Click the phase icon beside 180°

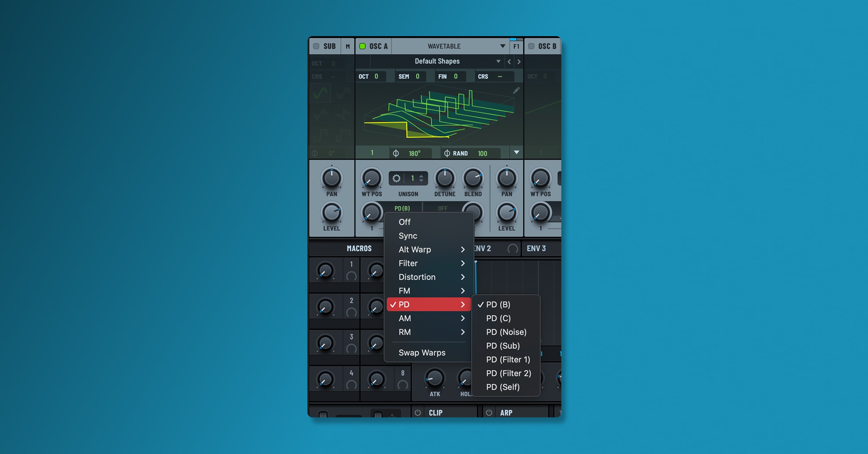click(396, 153)
